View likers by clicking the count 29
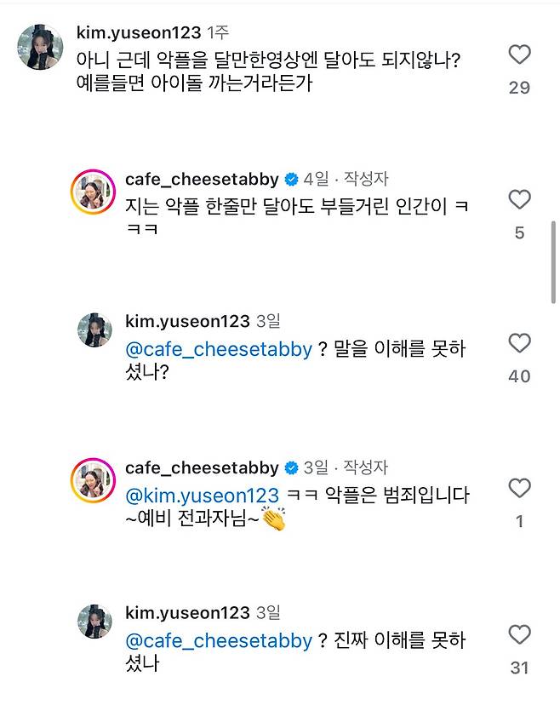The width and height of the screenshot is (560, 728). pos(520,85)
